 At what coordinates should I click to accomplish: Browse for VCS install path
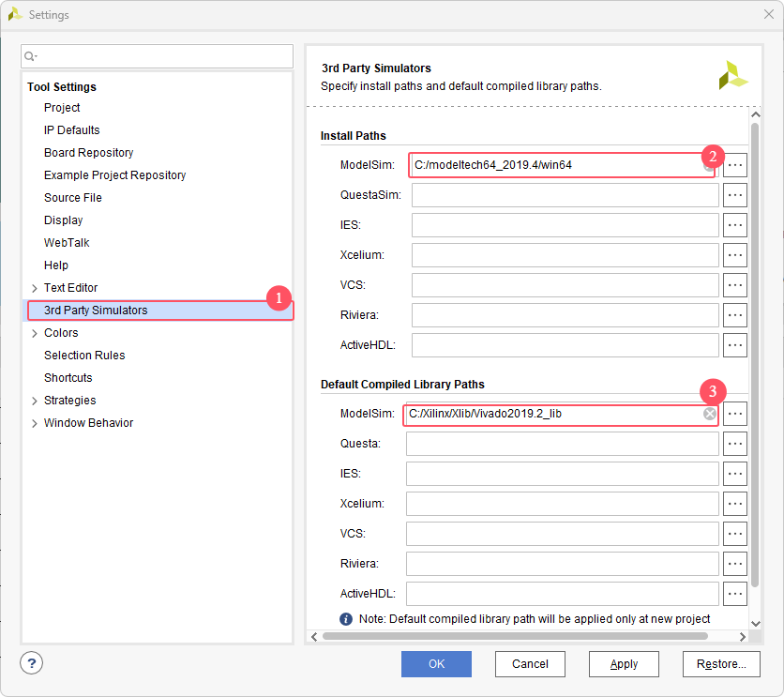click(x=734, y=285)
